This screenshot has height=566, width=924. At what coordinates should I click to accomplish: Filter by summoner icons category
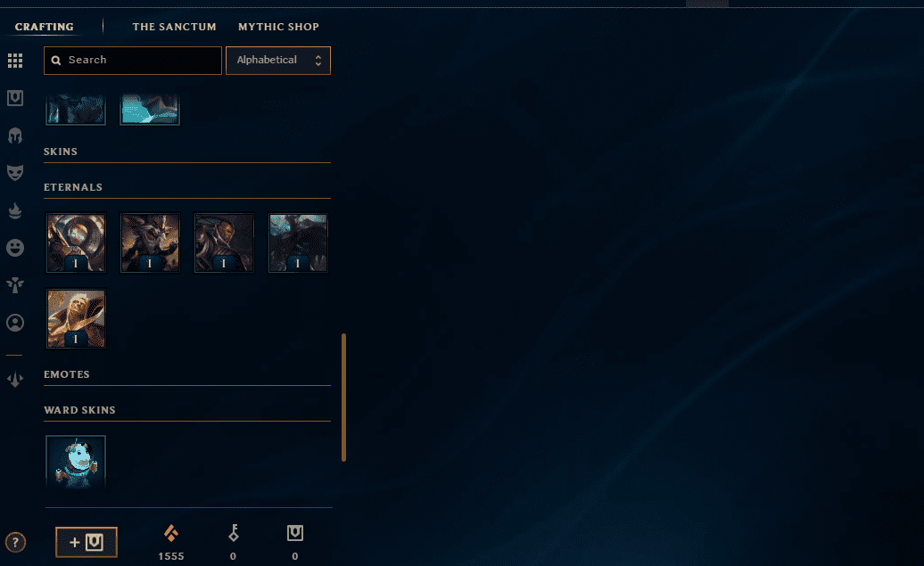[15, 322]
